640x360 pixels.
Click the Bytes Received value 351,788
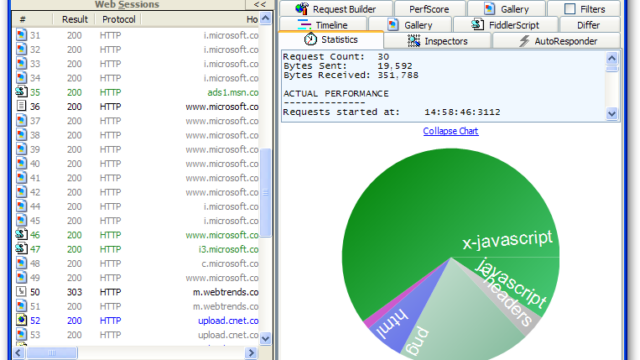click(x=398, y=75)
